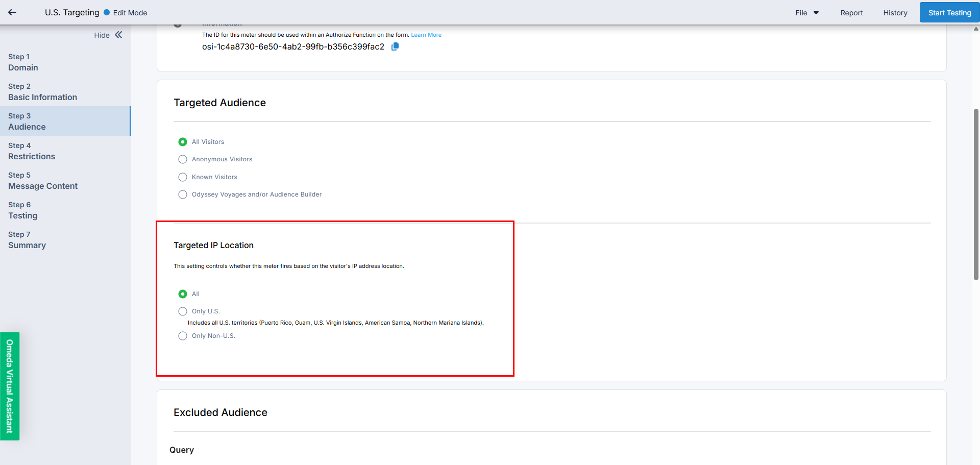
Task: Open the Omeda Virtual Assistant tab
Action: coord(10,386)
